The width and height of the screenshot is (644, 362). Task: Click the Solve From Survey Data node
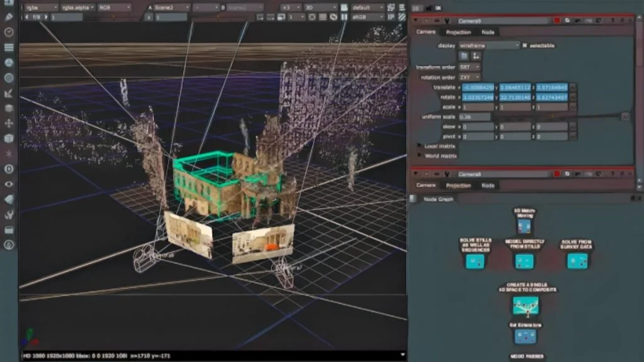click(577, 261)
